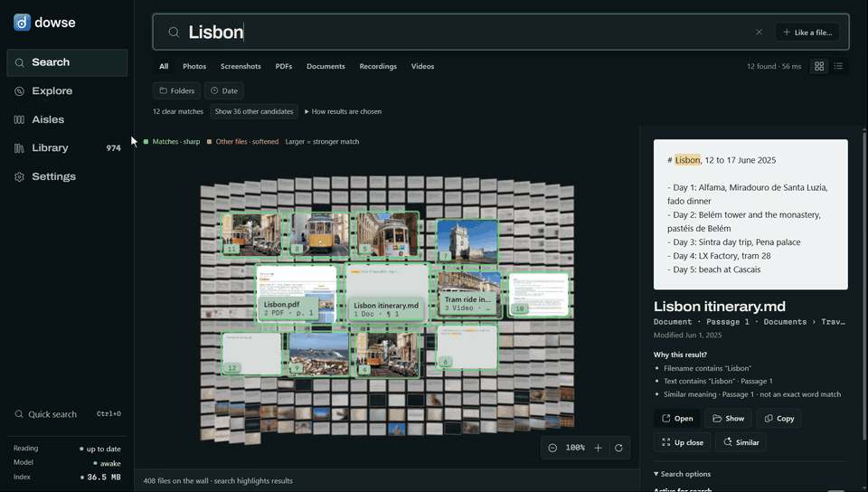This screenshot has height=492, width=868.
Task: Click the itinerary text preview pane
Action: pyautogui.click(x=750, y=214)
